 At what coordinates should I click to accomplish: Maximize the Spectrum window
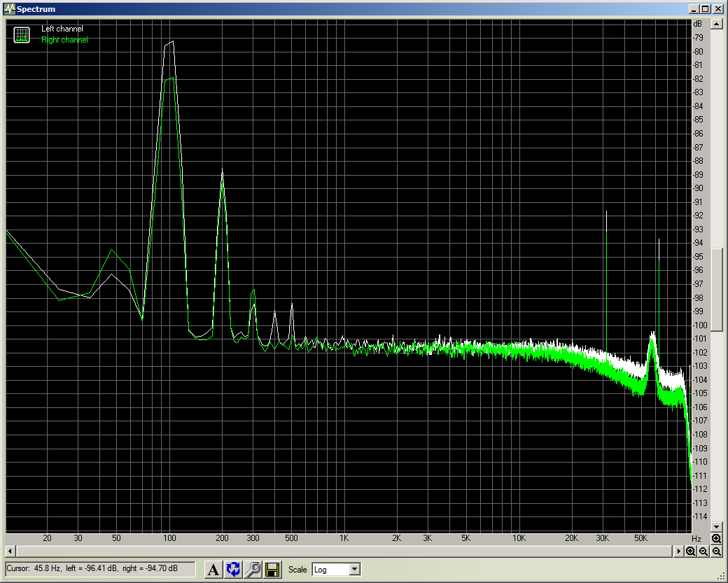706,9
